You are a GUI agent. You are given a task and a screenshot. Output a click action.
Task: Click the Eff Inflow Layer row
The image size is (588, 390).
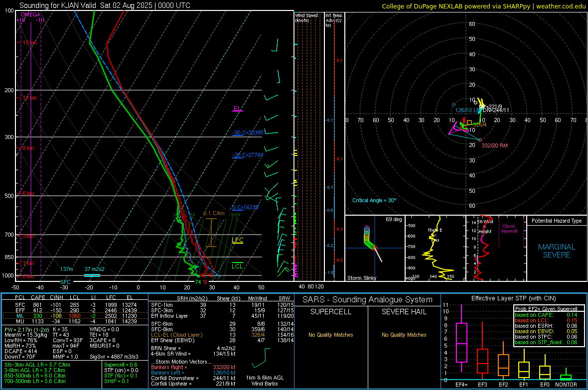(222, 316)
